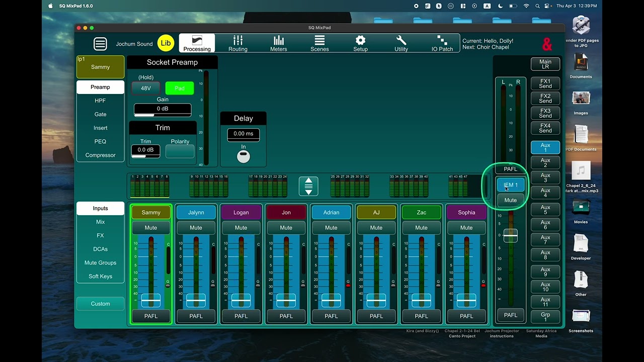Select the Soft Keys layer
Screen dimensions: 644x362
pos(100,276)
